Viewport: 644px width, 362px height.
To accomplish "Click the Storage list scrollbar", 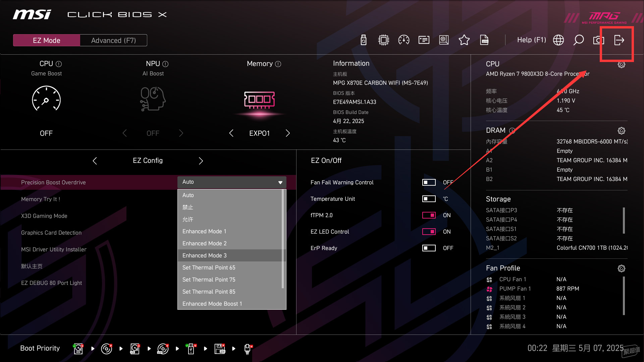I will (x=624, y=221).
